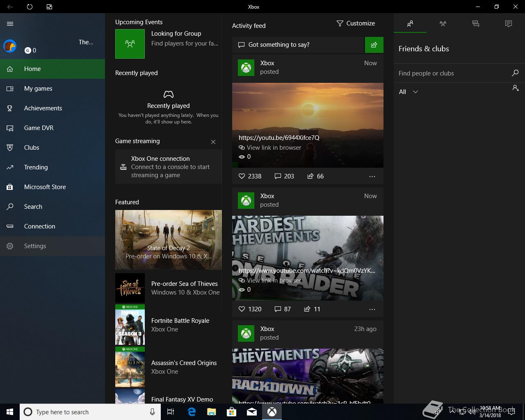Open Game DVR section
The width and height of the screenshot is (525, 420).
pyautogui.click(x=52, y=128)
